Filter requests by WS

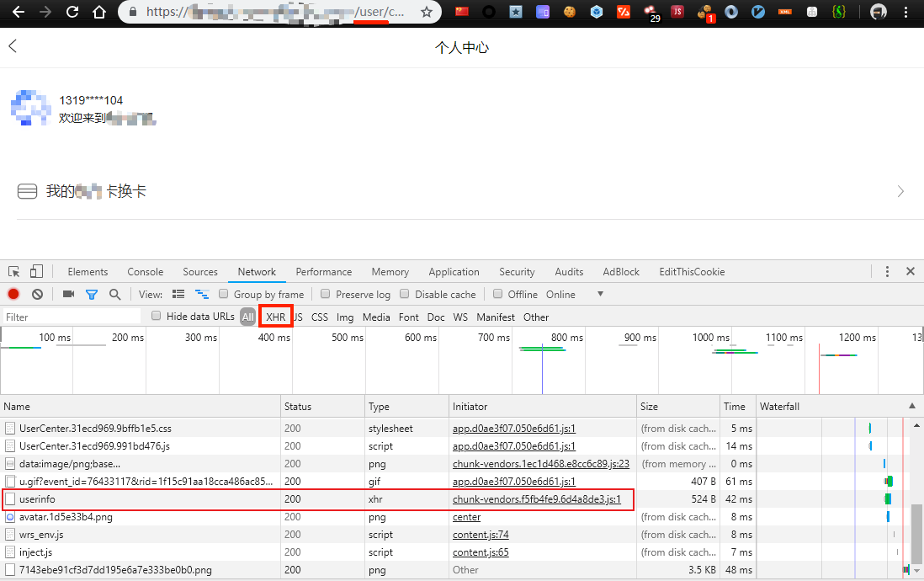pyautogui.click(x=460, y=317)
